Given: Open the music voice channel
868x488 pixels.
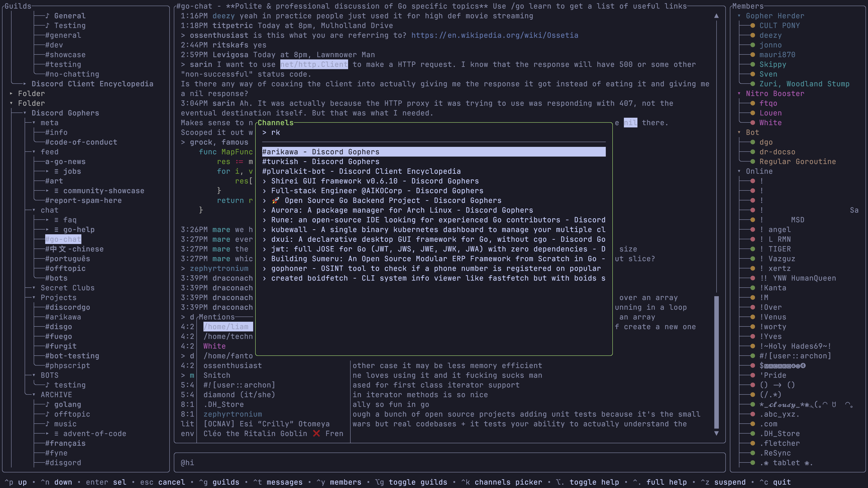Looking at the screenshot, I should pos(61,424).
